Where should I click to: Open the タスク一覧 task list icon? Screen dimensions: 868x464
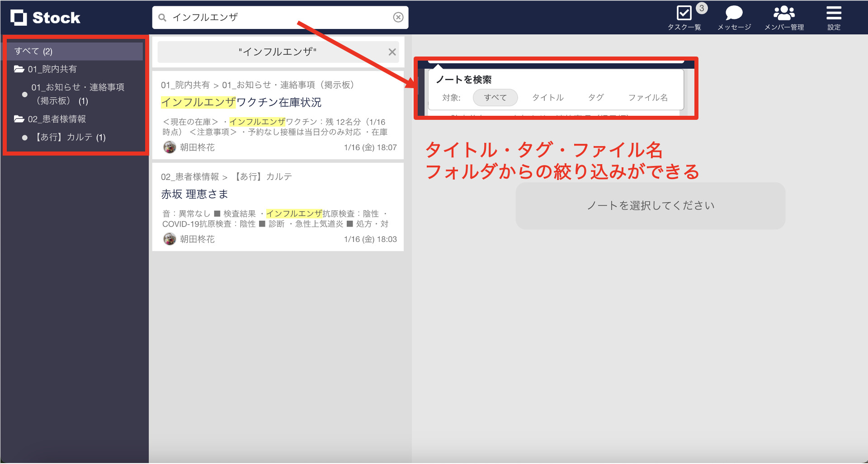[684, 14]
